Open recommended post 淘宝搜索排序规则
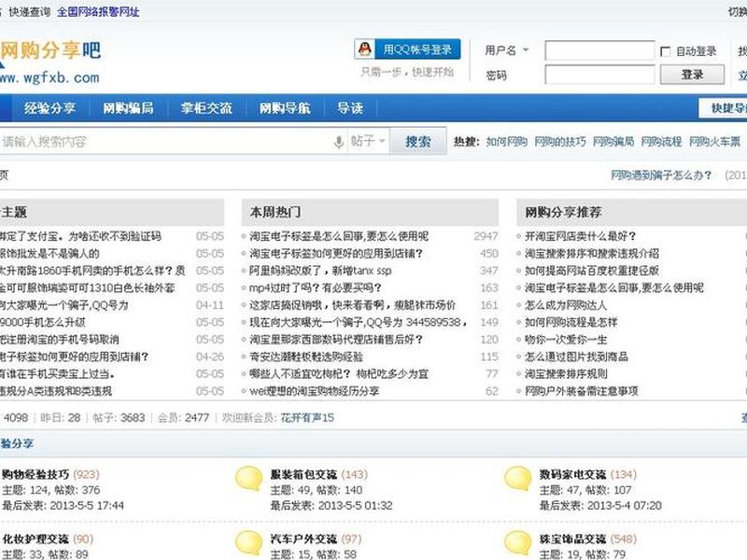The width and height of the screenshot is (747, 560). click(x=566, y=374)
